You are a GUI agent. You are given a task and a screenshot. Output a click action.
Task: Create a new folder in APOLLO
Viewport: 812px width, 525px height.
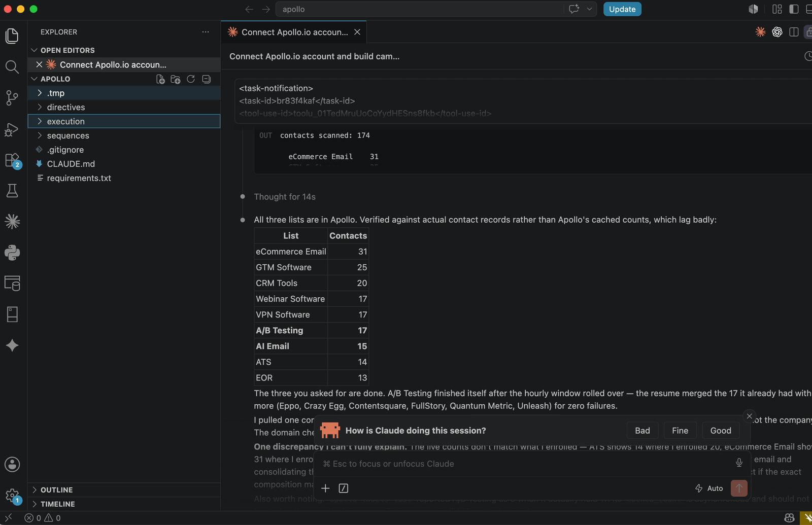[x=176, y=79]
